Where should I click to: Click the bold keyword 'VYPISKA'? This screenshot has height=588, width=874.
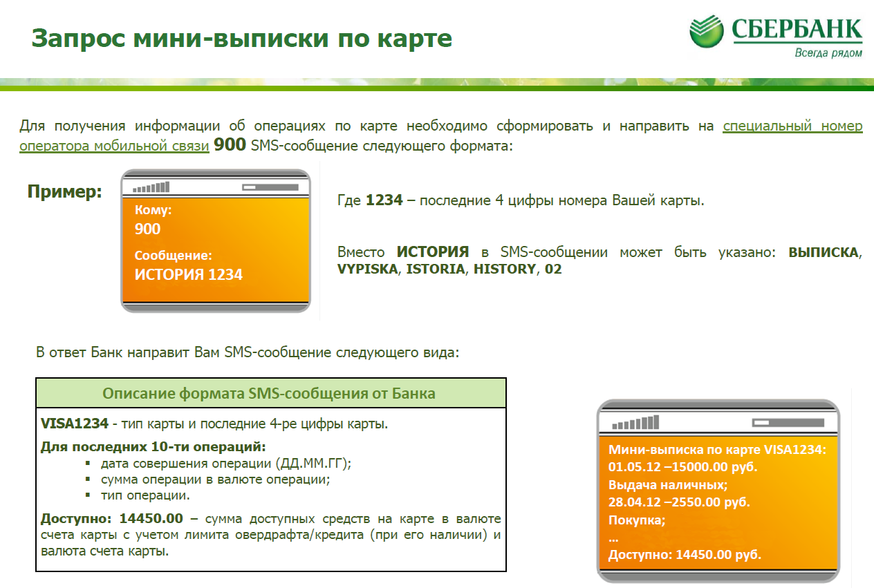pyautogui.click(x=368, y=269)
